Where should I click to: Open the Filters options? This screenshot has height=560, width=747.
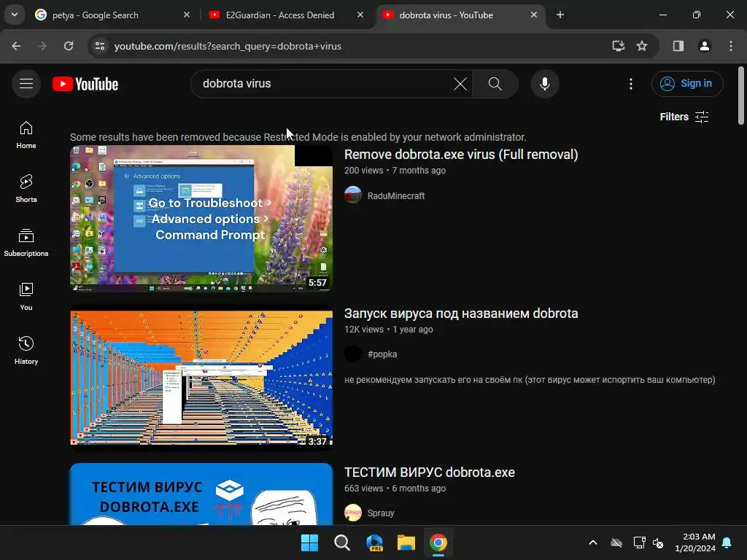684,117
